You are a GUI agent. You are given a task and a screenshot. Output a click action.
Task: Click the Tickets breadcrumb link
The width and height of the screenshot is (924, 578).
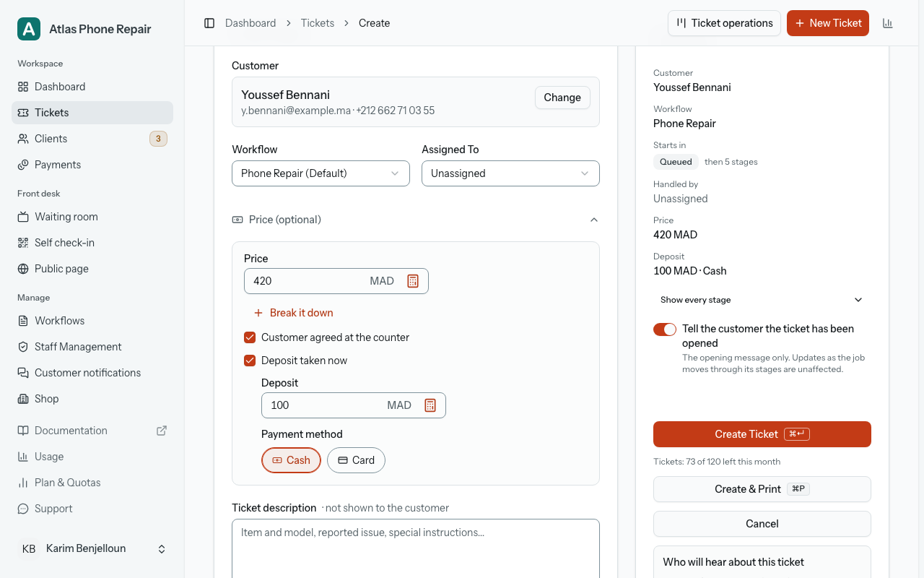(318, 23)
